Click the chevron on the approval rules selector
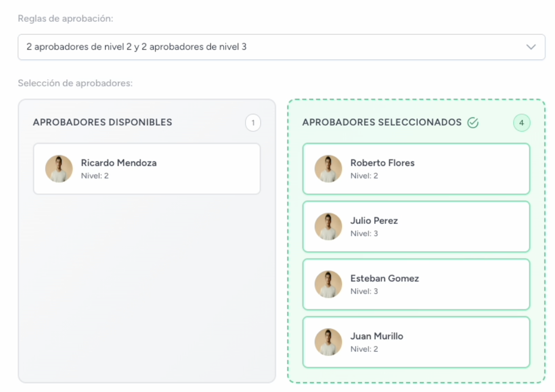The image size is (555, 392). pyautogui.click(x=531, y=47)
